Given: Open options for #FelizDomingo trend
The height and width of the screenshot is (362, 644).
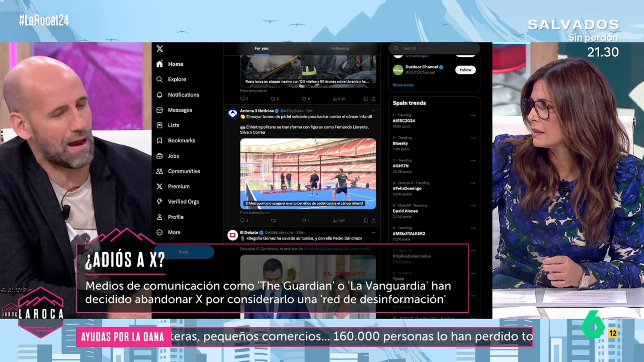Looking at the screenshot, I should 473,183.
